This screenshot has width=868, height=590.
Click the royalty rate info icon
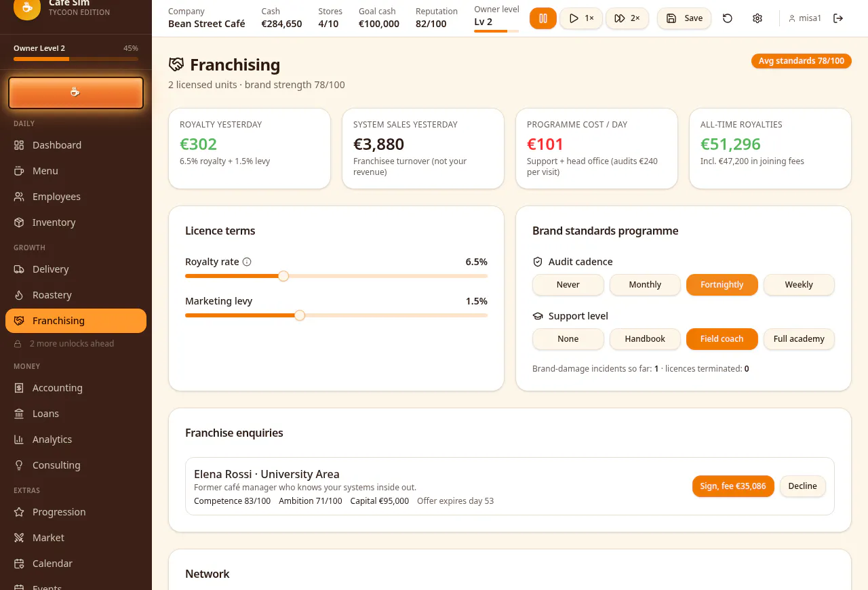click(x=247, y=262)
